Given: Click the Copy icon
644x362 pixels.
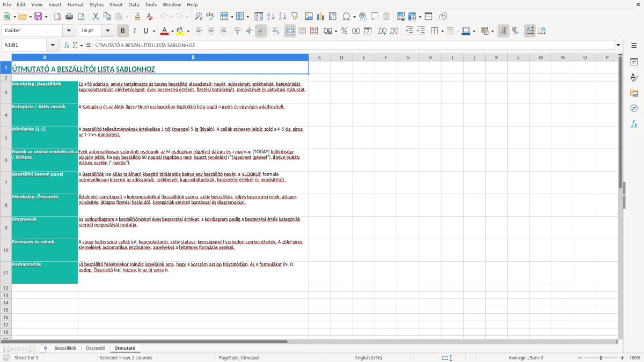Looking at the screenshot, I should tap(107, 17).
